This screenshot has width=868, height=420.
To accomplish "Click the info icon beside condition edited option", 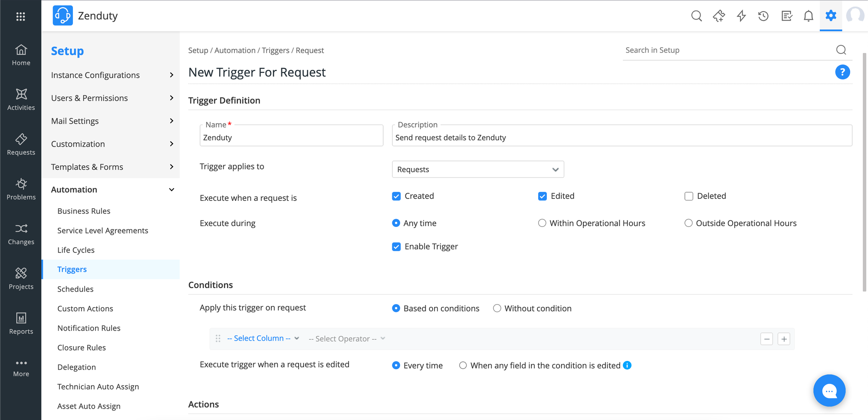I will pyautogui.click(x=627, y=365).
